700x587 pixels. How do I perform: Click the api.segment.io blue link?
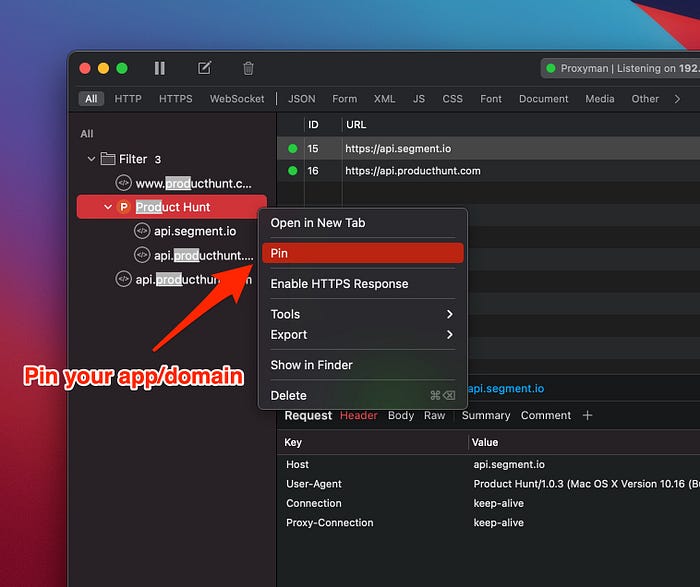[506, 388]
